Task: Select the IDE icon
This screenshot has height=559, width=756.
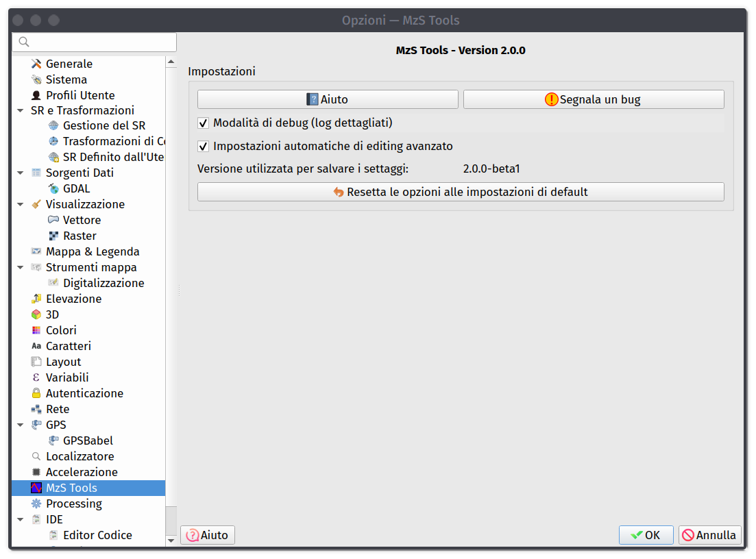Action: click(36, 519)
